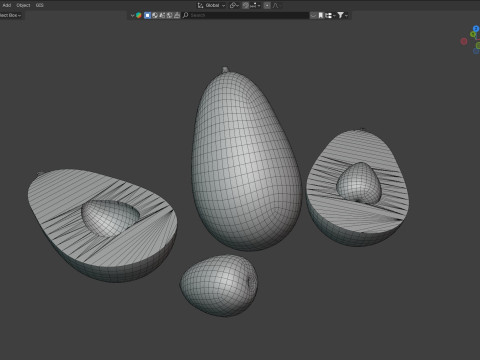
Task: Open the Object menu
Action: 23,5
